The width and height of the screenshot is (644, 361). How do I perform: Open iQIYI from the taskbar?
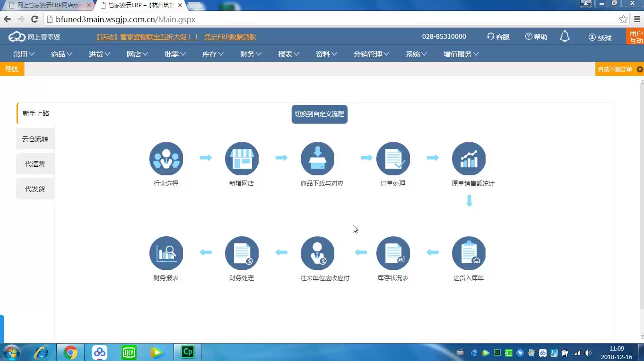click(x=129, y=352)
